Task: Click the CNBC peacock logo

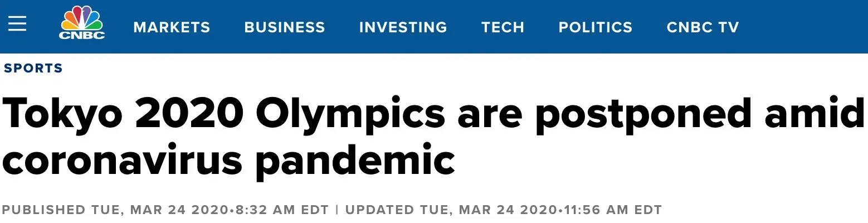Action: pyautogui.click(x=82, y=19)
